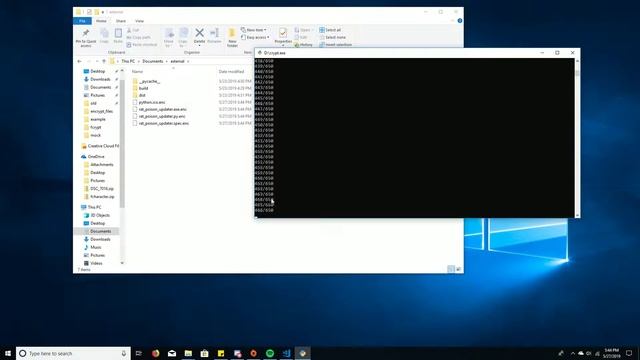Select Creative Cloud Files in sidebar
This screenshot has width=640, height=360.
pyautogui.click(x=103, y=146)
